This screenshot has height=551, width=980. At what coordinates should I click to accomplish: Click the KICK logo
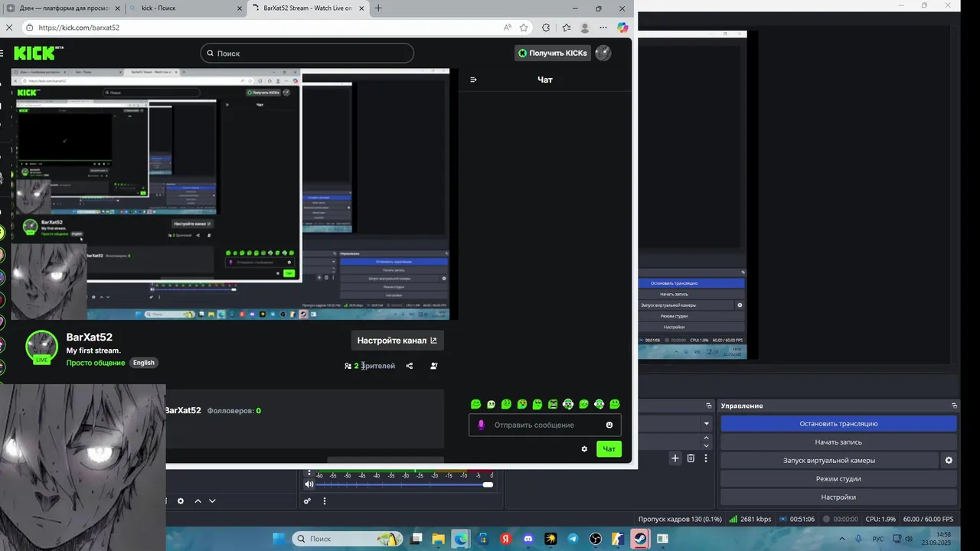click(x=35, y=53)
